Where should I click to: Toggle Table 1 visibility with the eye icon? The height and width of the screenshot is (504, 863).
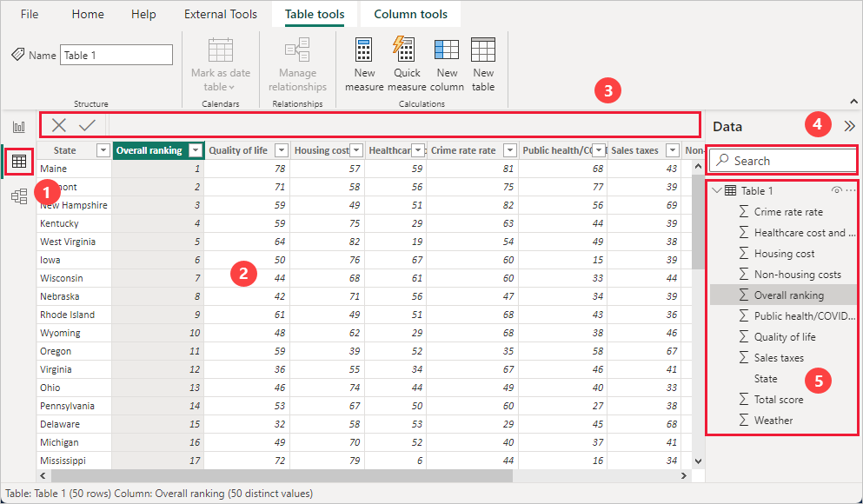(x=835, y=190)
